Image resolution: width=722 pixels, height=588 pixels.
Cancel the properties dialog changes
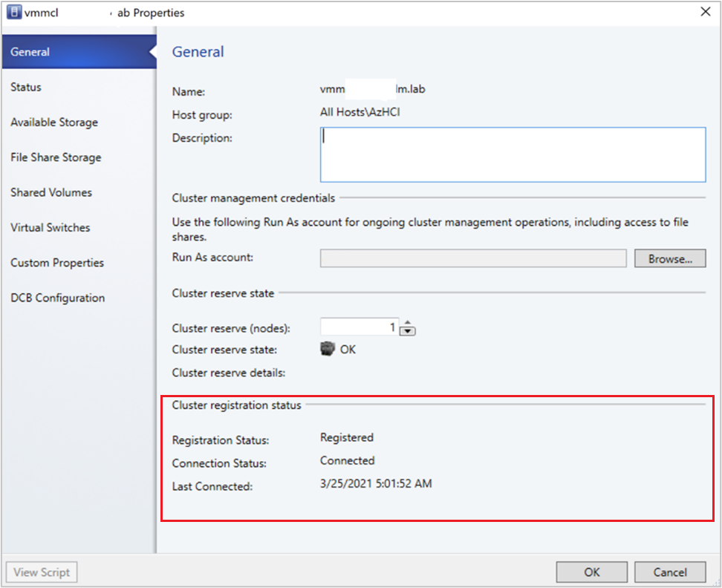pyautogui.click(x=670, y=572)
